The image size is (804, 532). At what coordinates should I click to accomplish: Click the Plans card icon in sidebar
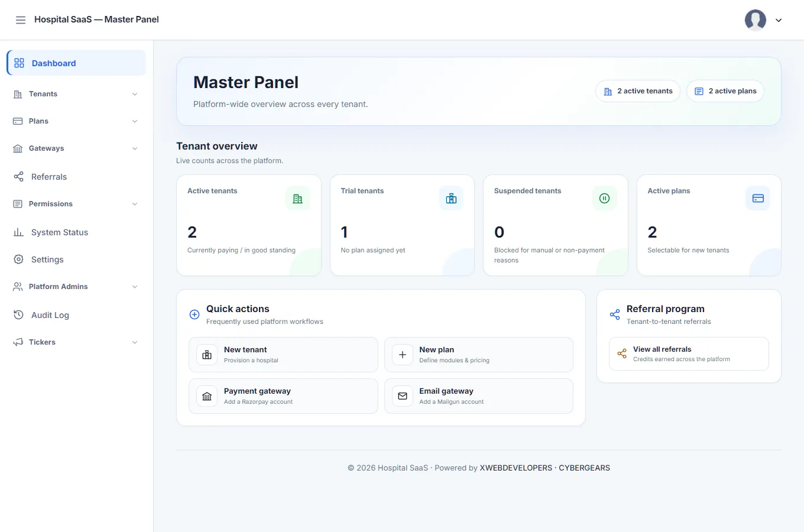tap(18, 121)
